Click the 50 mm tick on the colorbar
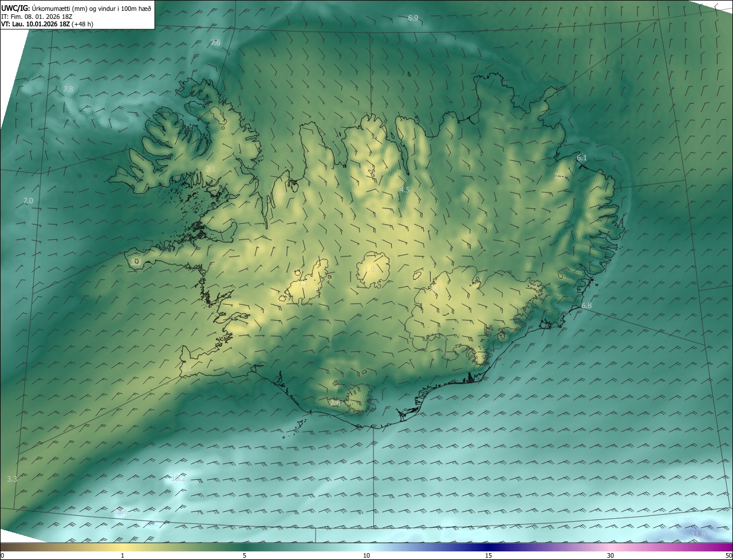Image resolution: width=733 pixels, height=560 pixels. (x=728, y=555)
